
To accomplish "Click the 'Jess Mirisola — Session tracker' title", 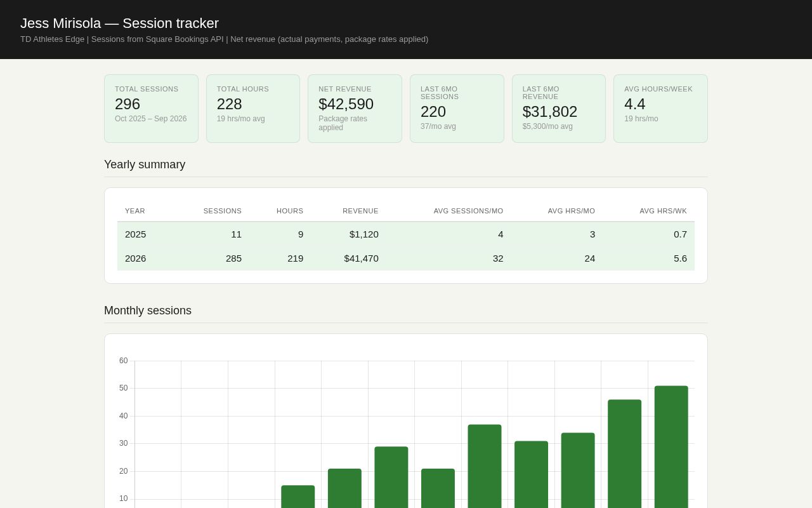I will tap(119, 23).
